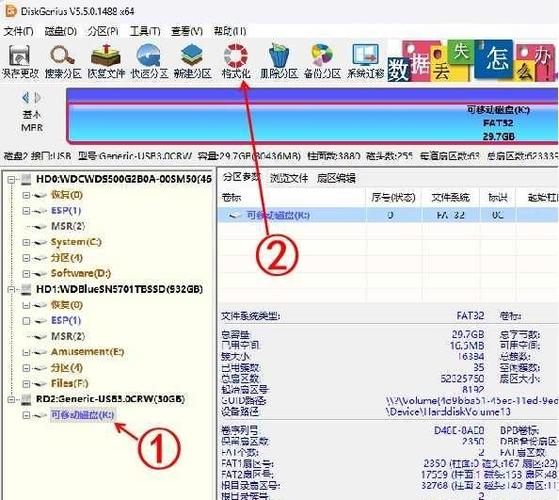Select the 可移动磁盘(K:) row in the partition table
This screenshot has width=559, height=500.
388,215
